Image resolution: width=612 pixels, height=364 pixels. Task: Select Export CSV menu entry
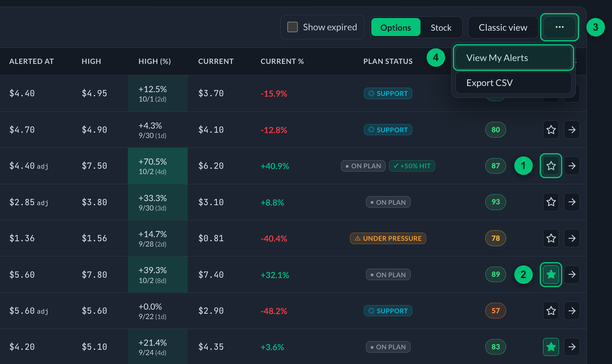tap(514, 83)
